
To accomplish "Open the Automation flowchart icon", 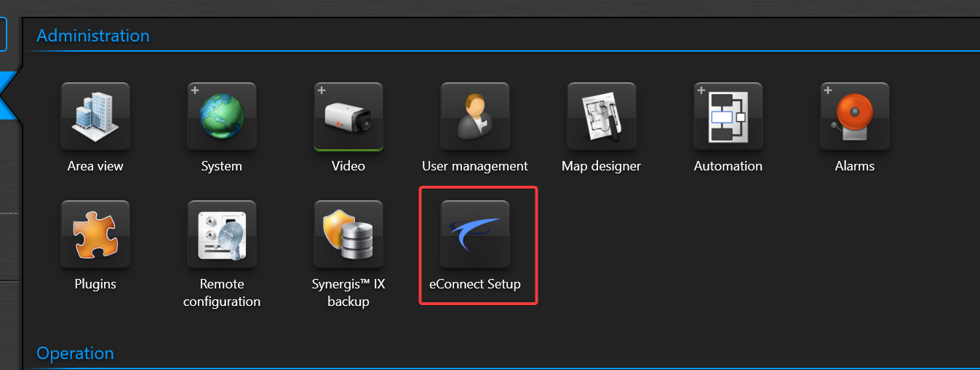I will tap(728, 117).
